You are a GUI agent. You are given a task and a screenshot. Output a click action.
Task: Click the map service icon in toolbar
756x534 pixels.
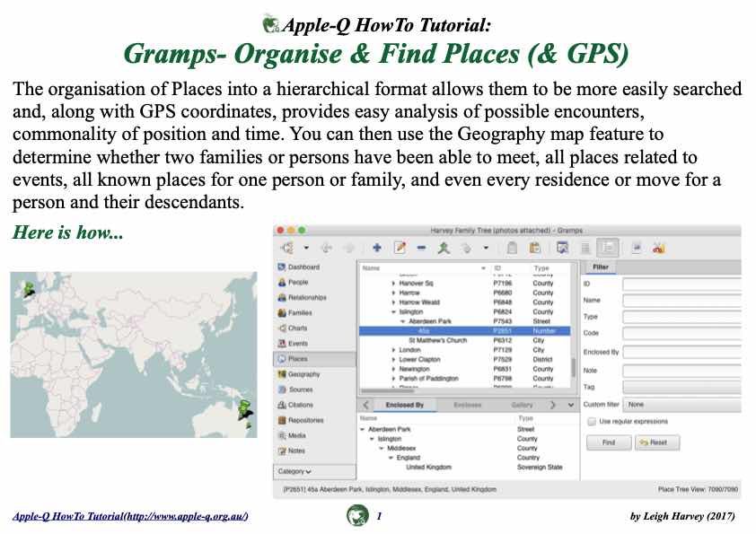point(637,248)
